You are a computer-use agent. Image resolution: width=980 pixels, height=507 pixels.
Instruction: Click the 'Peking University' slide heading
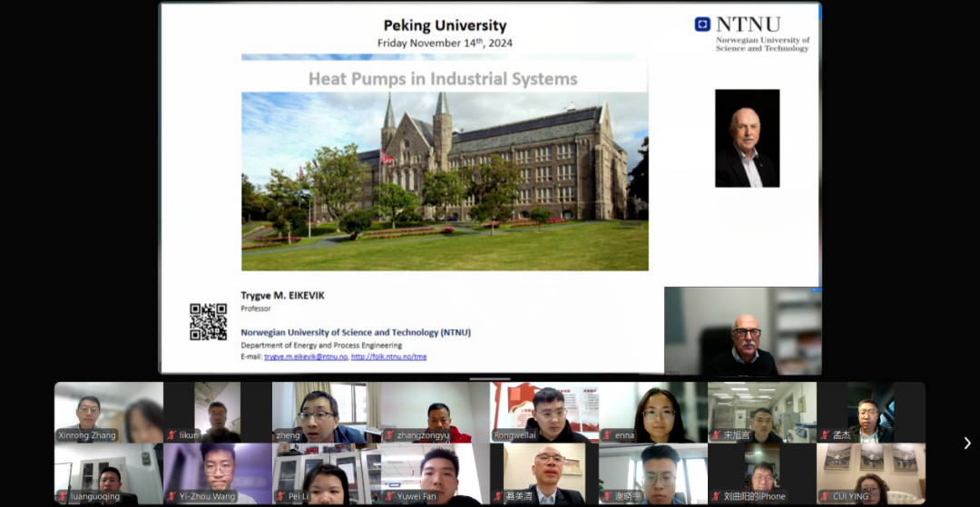point(445,25)
